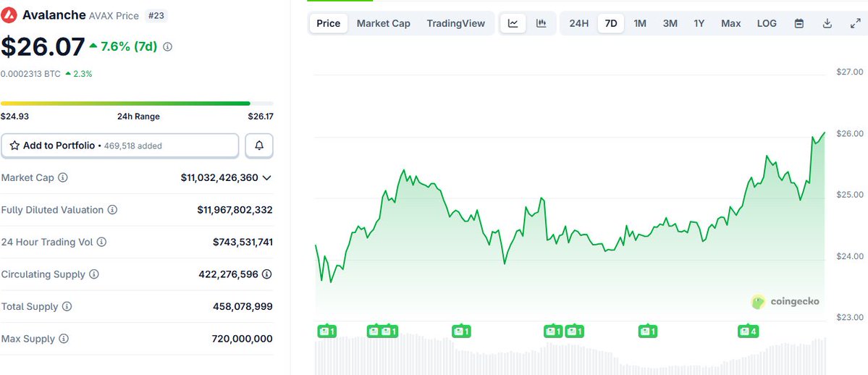The width and height of the screenshot is (868, 375).
Task: Click info icon beside 24 Hour Trading Vol
Action: (102, 242)
